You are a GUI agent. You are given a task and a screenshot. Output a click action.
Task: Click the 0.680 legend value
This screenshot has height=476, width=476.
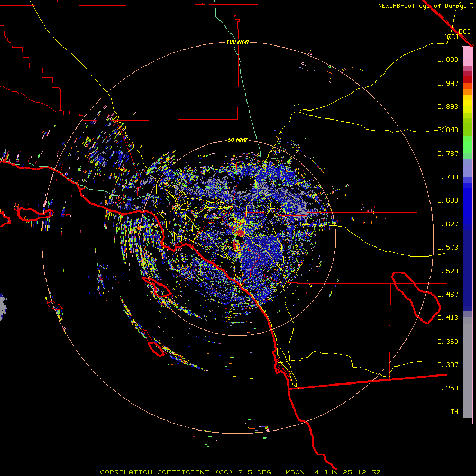pos(448,200)
